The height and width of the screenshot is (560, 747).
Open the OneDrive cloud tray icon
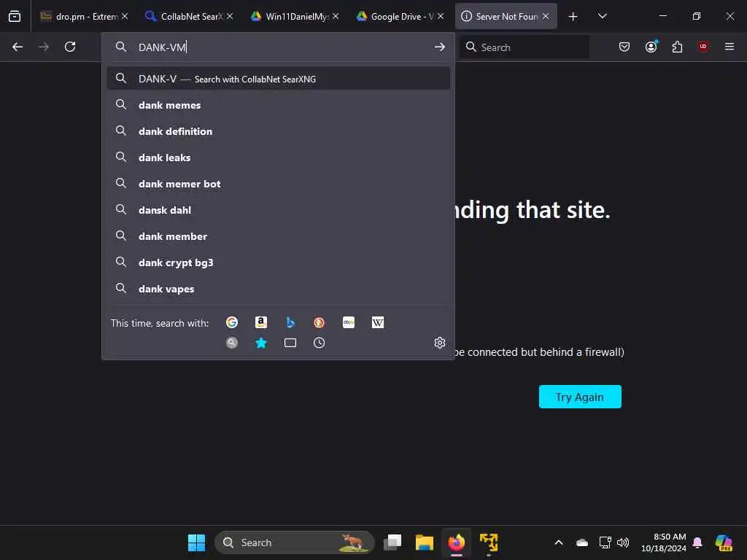581,542
